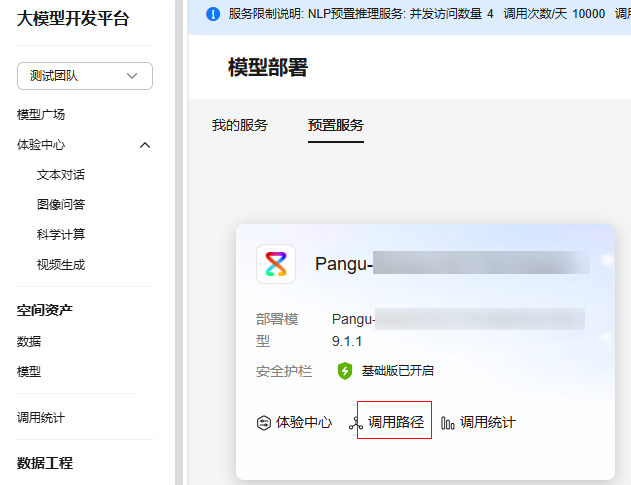The width and height of the screenshot is (631, 485).
Task: Click the Pangu- model name title
Action: [x=343, y=264]
